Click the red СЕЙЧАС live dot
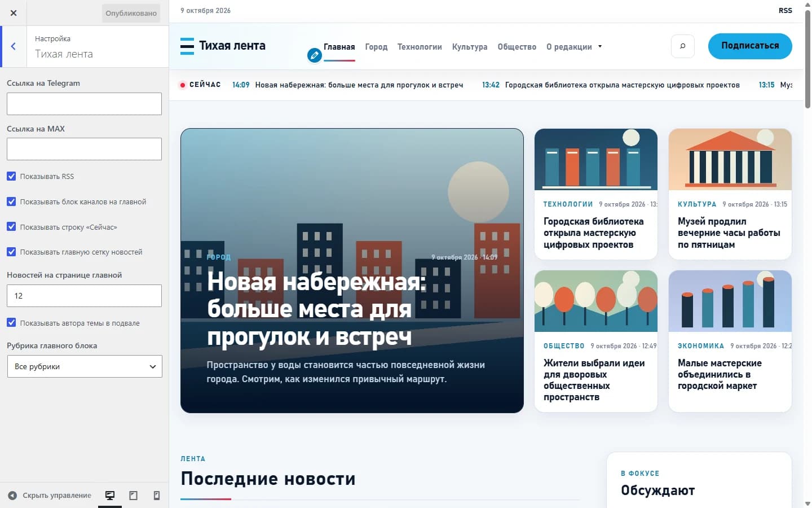This screenshot has height=508, width=812. coord(182,85)
